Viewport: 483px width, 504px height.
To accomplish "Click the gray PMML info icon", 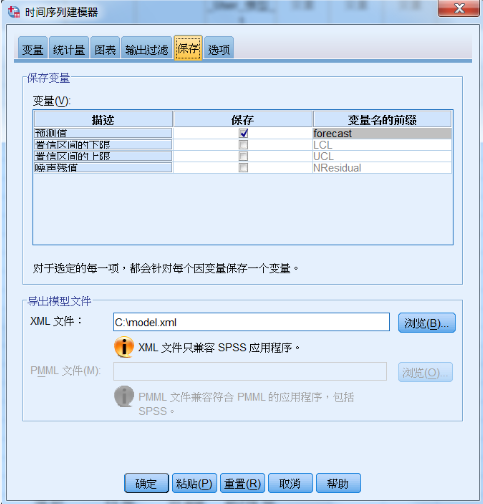I will coord(124,396).
